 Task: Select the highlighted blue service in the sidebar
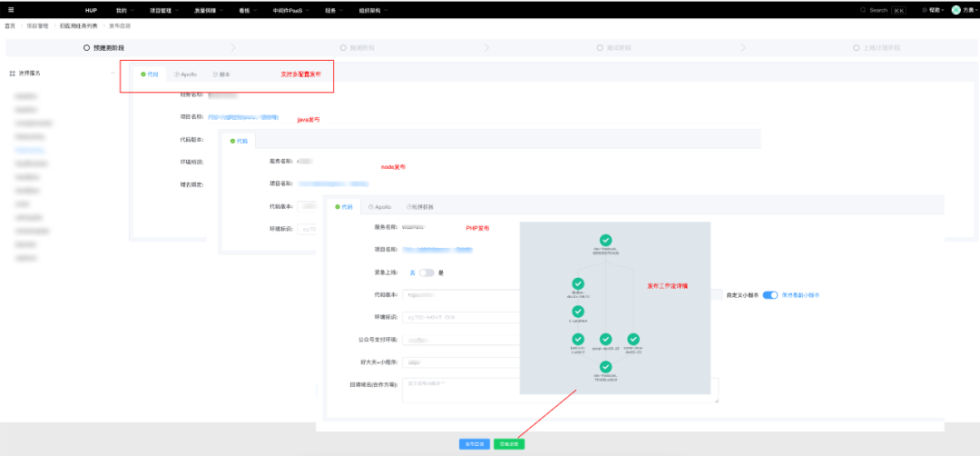click(30, 150)
